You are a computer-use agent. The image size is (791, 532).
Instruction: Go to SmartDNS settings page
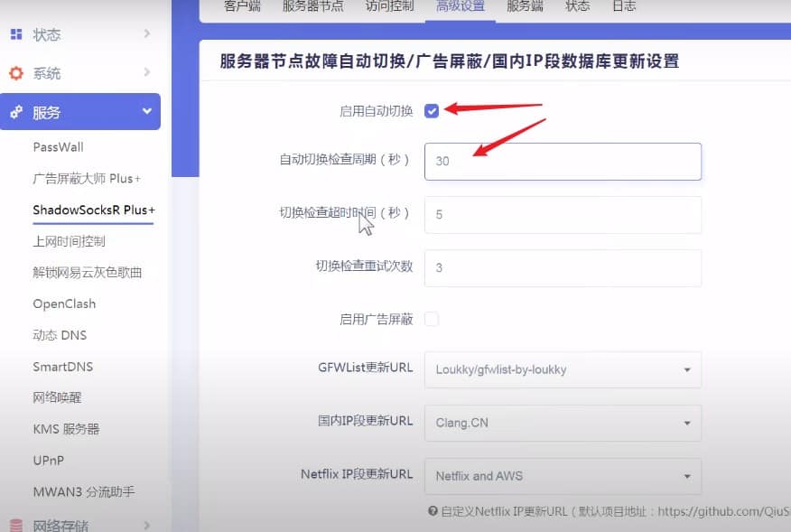(x=62, y=367)
